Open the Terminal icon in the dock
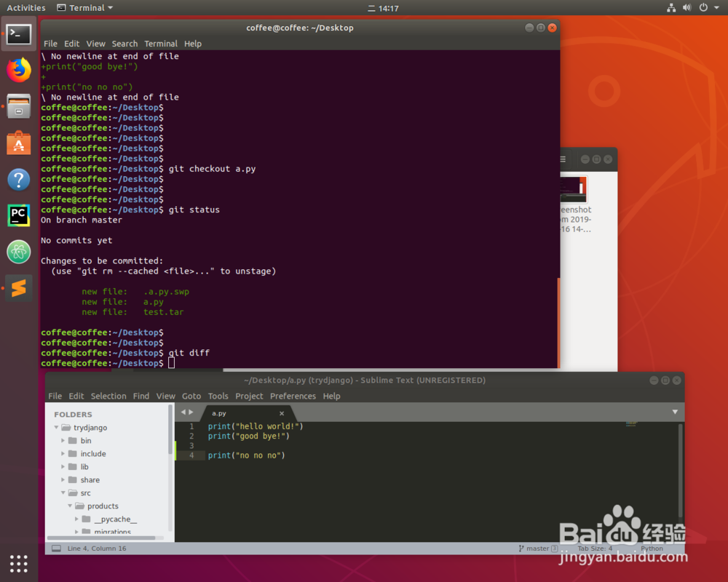The width and height of the screenshot is (728, 582). pyautogui.click(x=19, y=34)
